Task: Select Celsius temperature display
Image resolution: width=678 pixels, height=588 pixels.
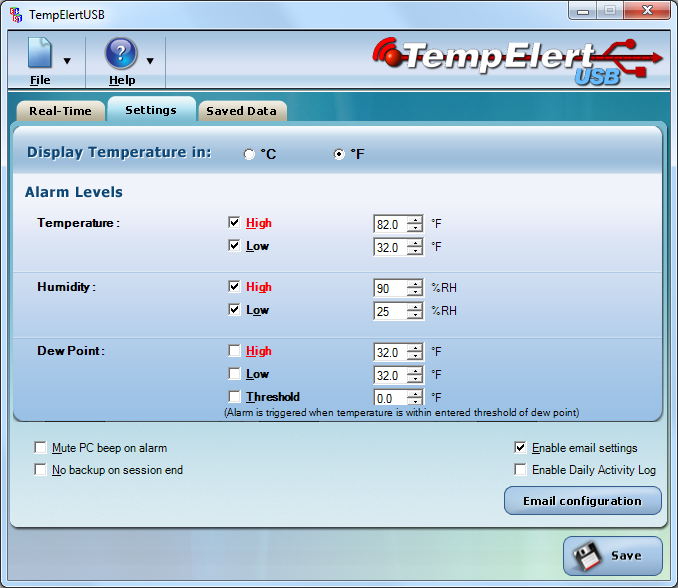Action: click(249, 154)
